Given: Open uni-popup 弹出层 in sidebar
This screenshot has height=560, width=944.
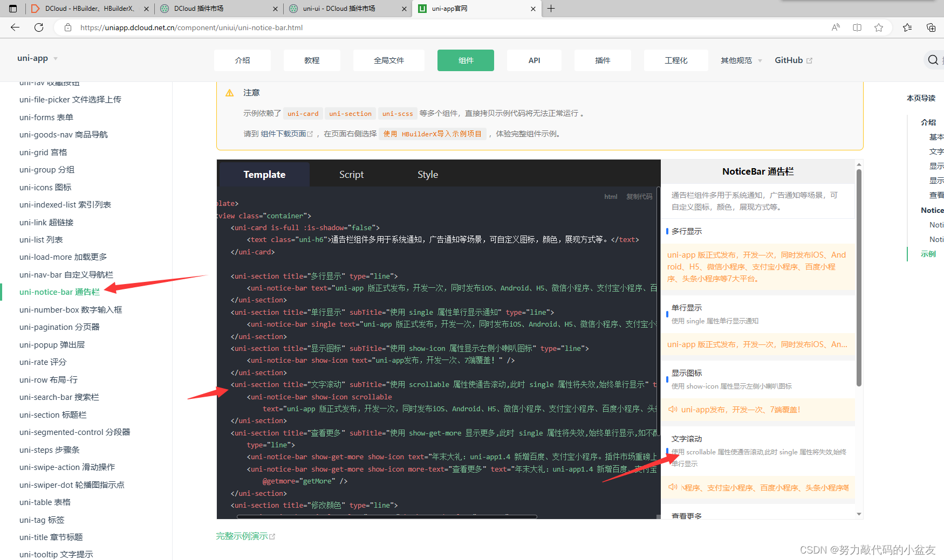Looking at the screenshot, I should [x=52, y=345].
